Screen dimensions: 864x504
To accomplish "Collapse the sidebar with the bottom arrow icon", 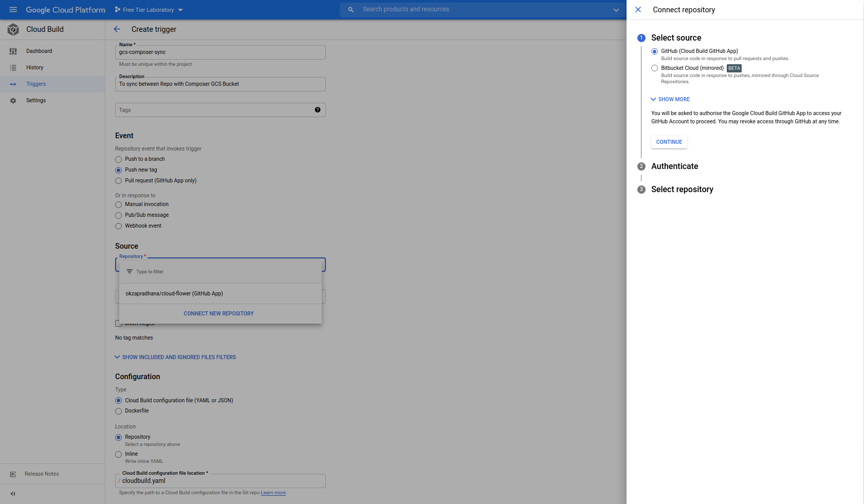I will [13, 494].
